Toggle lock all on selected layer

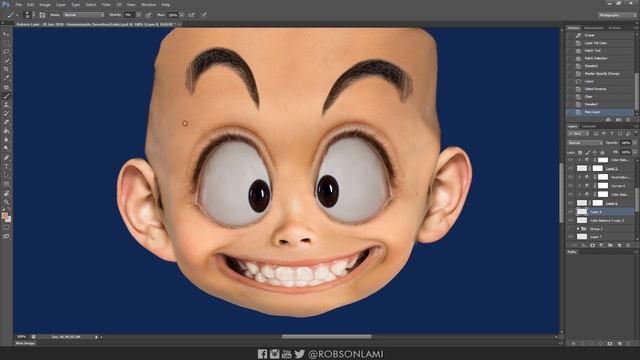click(602, 152)
